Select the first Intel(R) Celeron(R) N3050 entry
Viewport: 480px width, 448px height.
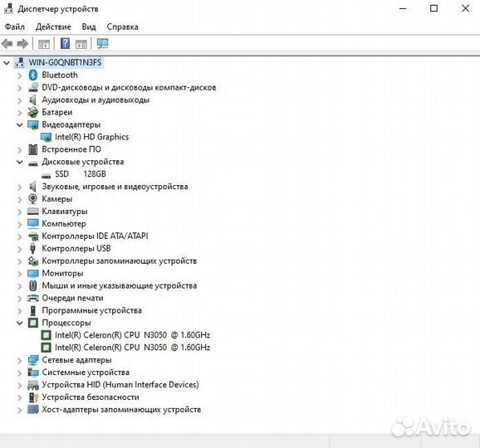pyautogui.click(x=132, y=335)
